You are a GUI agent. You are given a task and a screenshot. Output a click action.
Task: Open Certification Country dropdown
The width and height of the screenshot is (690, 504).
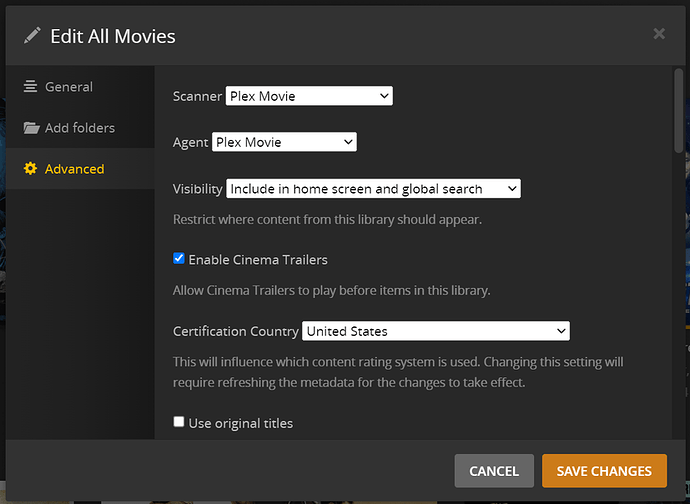click(435, 331)
